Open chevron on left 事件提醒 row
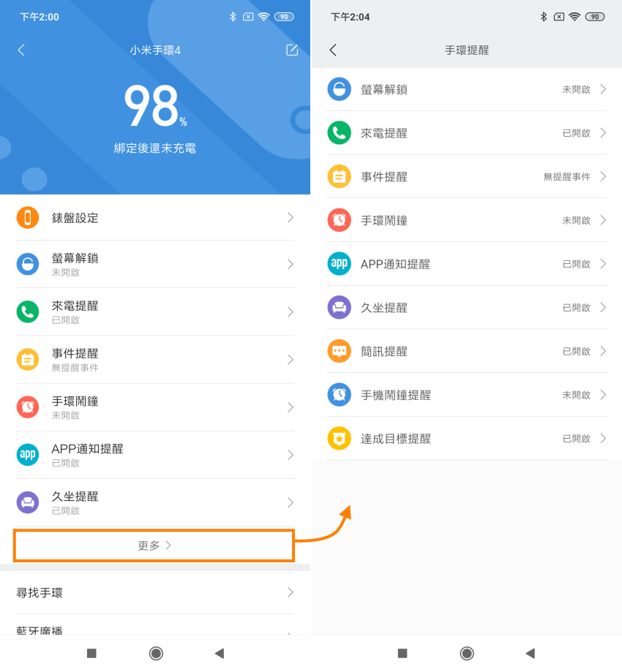The height and width of the screenshot is (672, 622). [291, 359]
